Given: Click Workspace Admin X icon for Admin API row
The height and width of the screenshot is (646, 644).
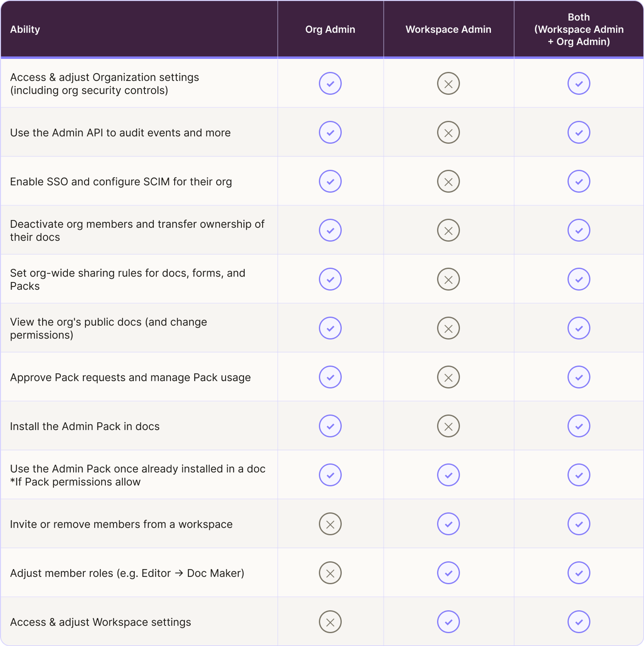Looking at the screenshot, I should point(448,132).
